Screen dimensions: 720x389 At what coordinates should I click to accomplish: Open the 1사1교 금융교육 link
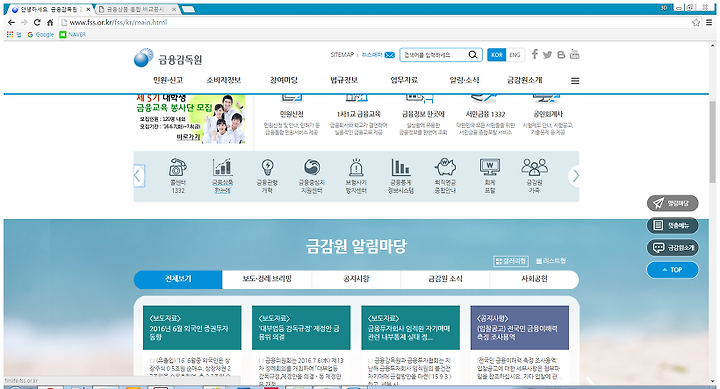pos(358,115)
